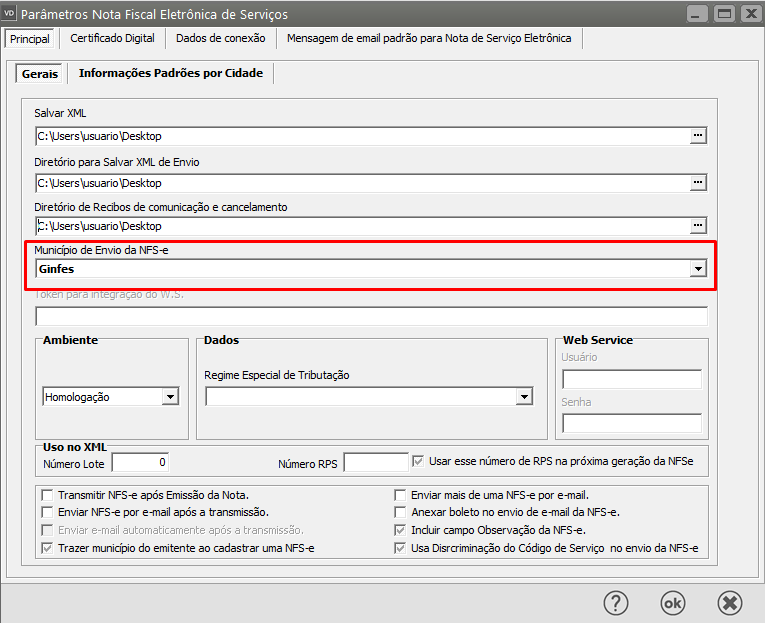
Task: Browse folder for XML de Envio directory
Action: coord(698,183)
